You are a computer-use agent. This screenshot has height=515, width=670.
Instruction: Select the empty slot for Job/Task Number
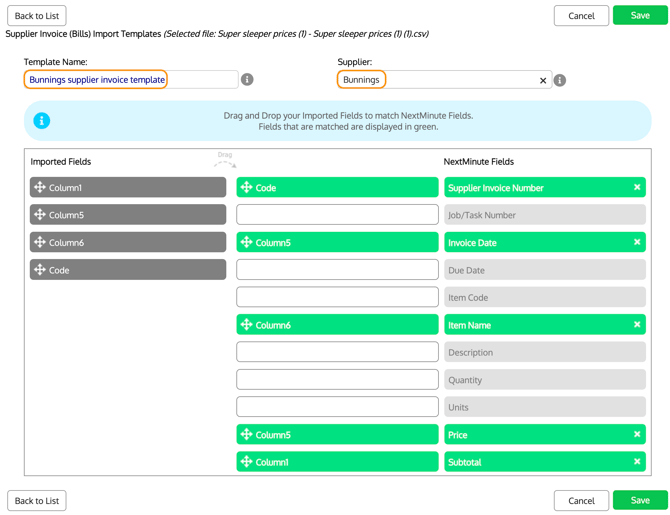337,215
